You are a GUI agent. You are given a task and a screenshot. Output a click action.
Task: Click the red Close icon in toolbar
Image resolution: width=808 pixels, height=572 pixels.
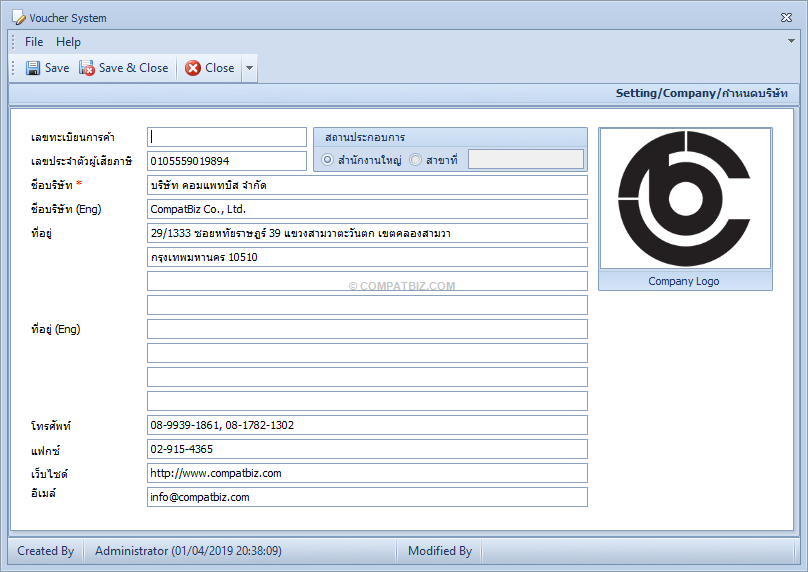pos(193,68)
